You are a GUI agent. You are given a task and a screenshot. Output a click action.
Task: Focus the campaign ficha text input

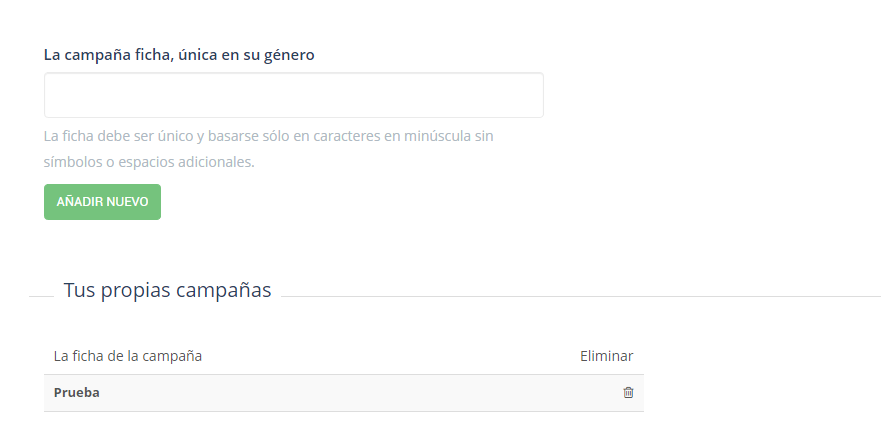pyautogui.click(x=294, y=95)
